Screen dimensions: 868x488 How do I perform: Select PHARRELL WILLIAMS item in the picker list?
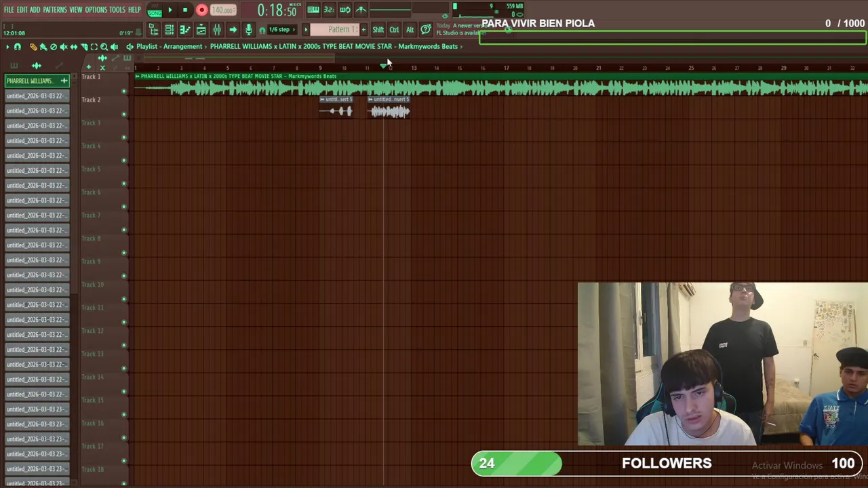pos(37,81)
